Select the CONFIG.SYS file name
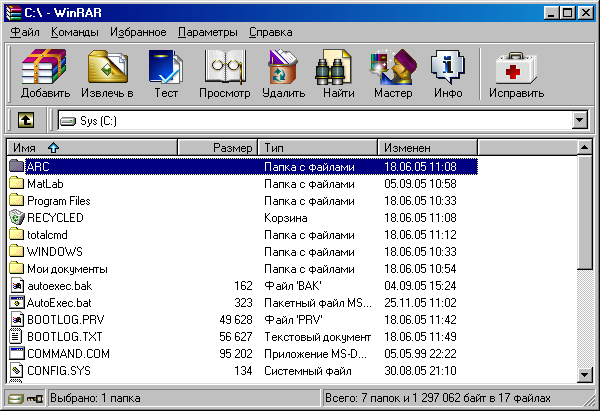The image size is (600, 411). coord(59,370)
